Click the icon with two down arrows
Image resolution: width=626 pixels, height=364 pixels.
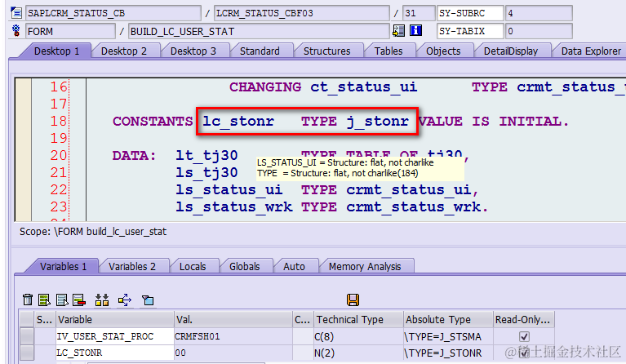[102, 300]
